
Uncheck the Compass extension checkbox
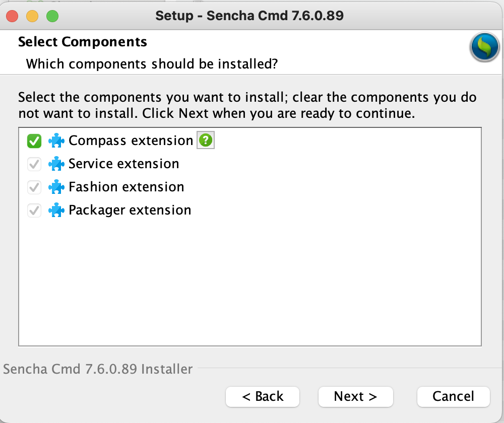point(34,142)
